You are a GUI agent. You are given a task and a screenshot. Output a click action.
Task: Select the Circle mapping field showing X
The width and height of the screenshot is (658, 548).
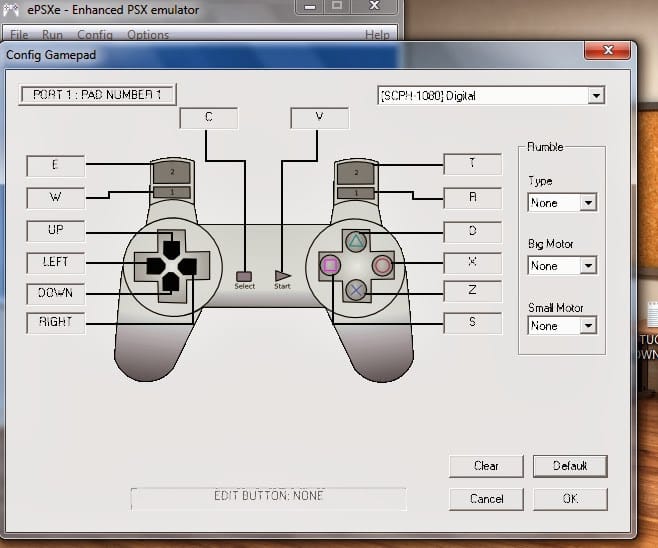coord(473,263)
